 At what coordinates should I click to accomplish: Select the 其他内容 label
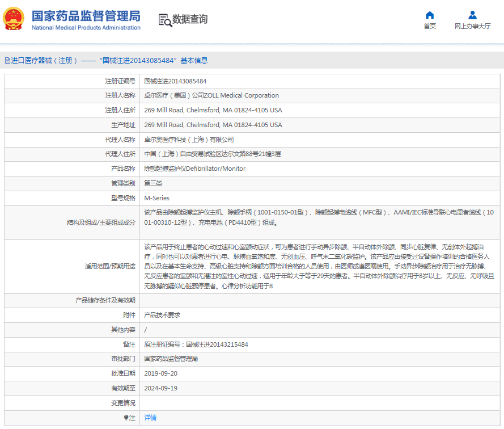click(x=124, y=330)
